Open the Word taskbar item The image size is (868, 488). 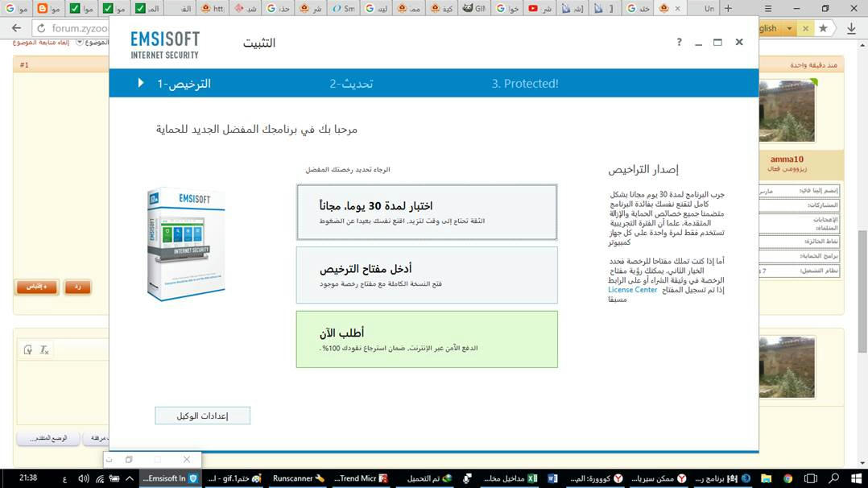tap(552, 478)
